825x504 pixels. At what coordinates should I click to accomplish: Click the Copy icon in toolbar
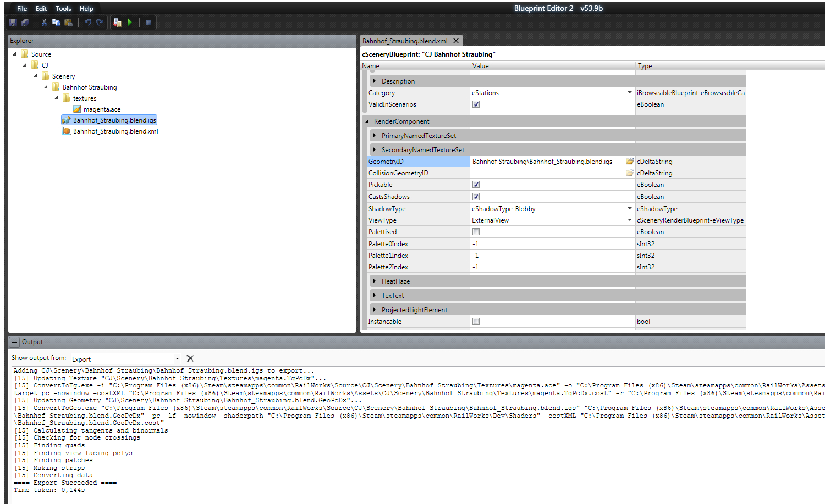[x=56, y=23]
